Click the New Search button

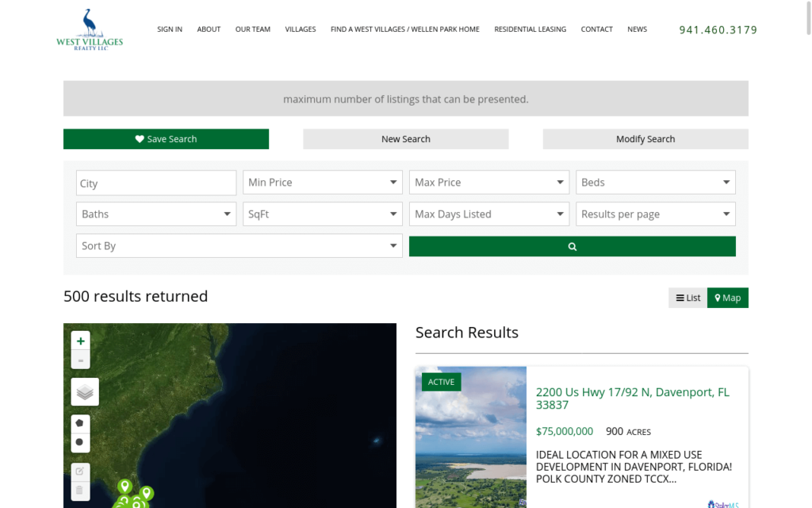(406, 139)
